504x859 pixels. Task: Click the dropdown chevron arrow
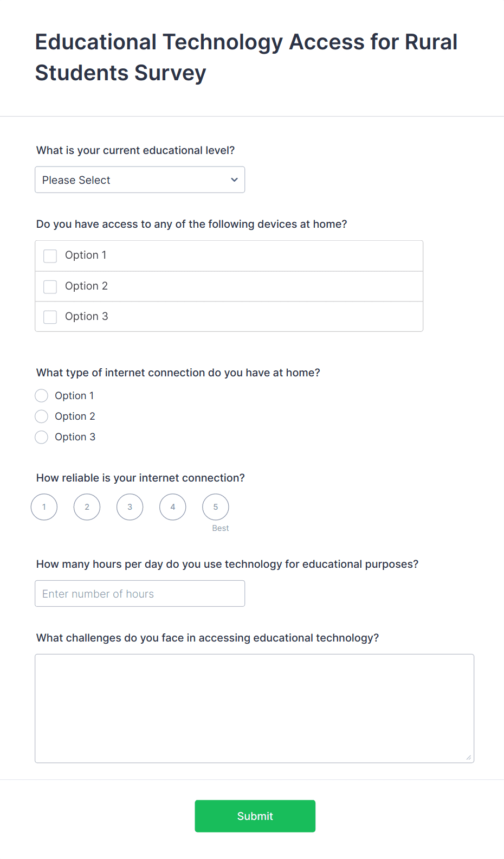click(x=234, y=180)
